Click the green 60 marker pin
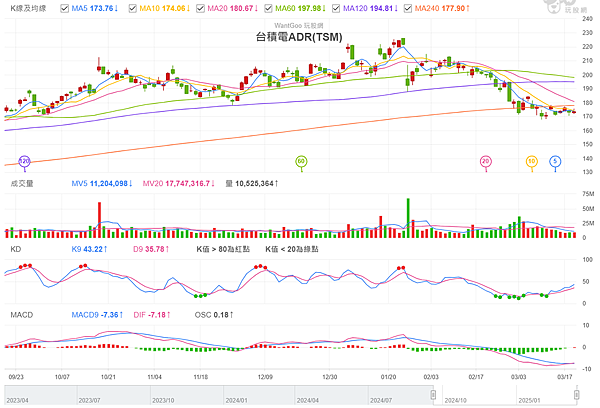 tap(301, 162)
